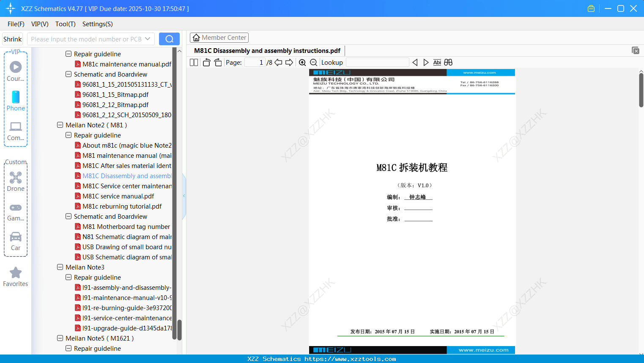The image size is (644, 363).
Task: Toggle the binoculars search mode
Action: tap(448, 62)
